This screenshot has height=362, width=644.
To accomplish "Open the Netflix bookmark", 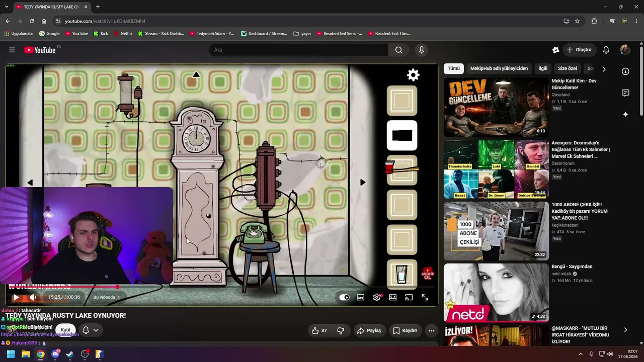I will 123,34.
